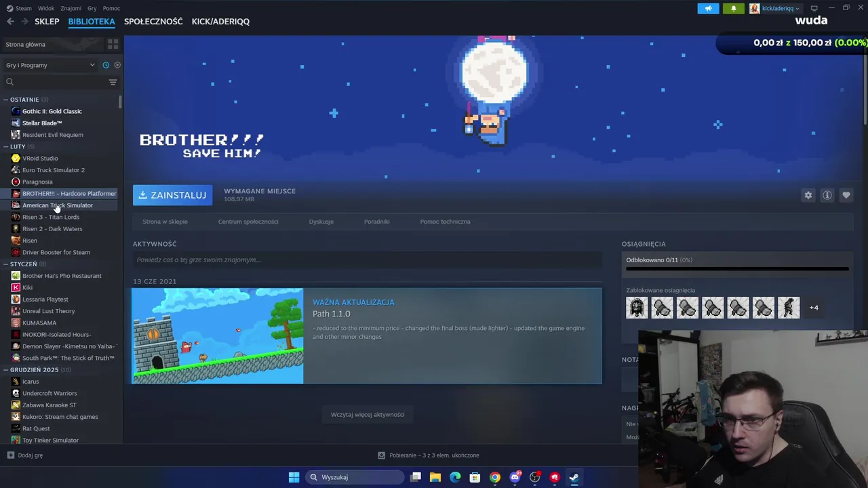Image resolution: width=868 pixels, height=488 pixels.
Task: Open Strona w sklepie link
Action: [x=165, y=222]
